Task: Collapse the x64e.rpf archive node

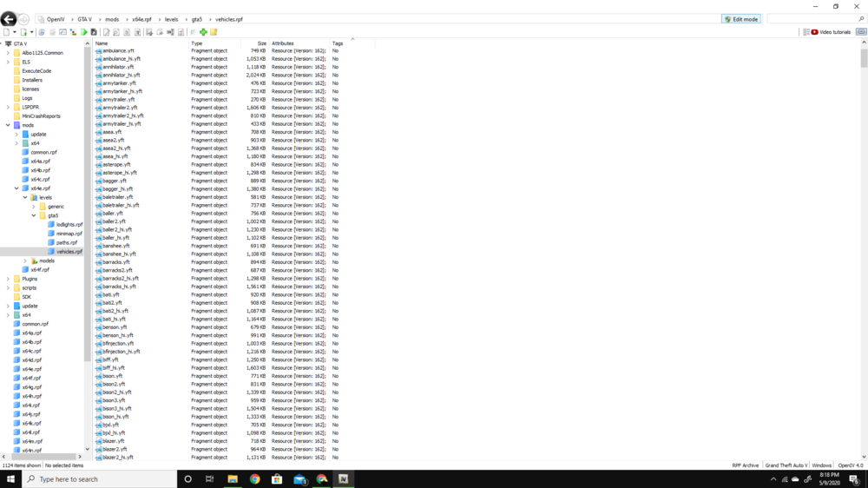Action: click(16, 188)
